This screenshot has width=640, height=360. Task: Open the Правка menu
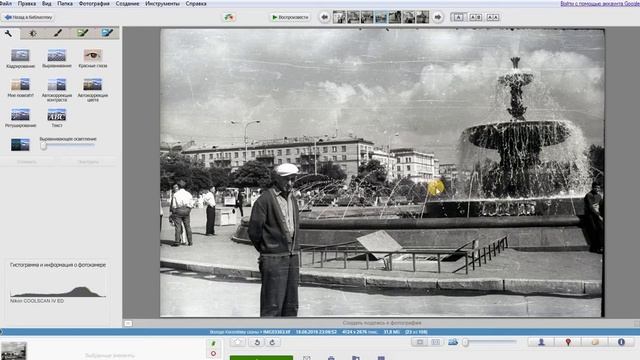(27, 4)
